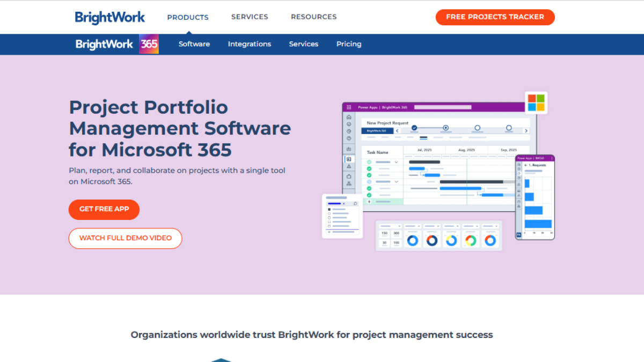
Task: Click the GET FREE APP button
Action: (x=104, y=210)
